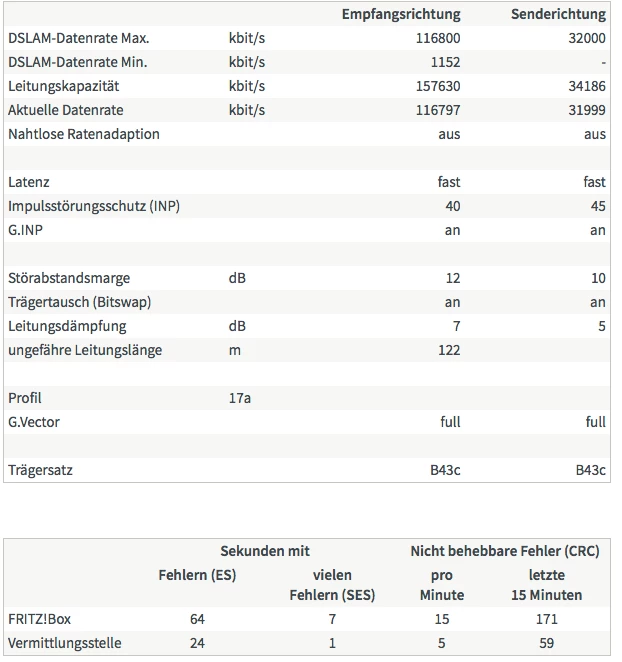
Task: Click the Aktuelle Datenrate label
Action: 65,110
